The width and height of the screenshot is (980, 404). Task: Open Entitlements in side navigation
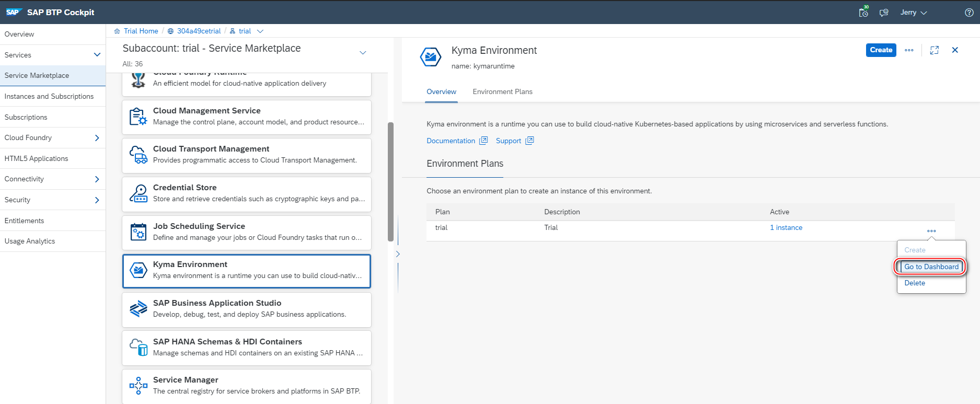[x=53, y=221]
